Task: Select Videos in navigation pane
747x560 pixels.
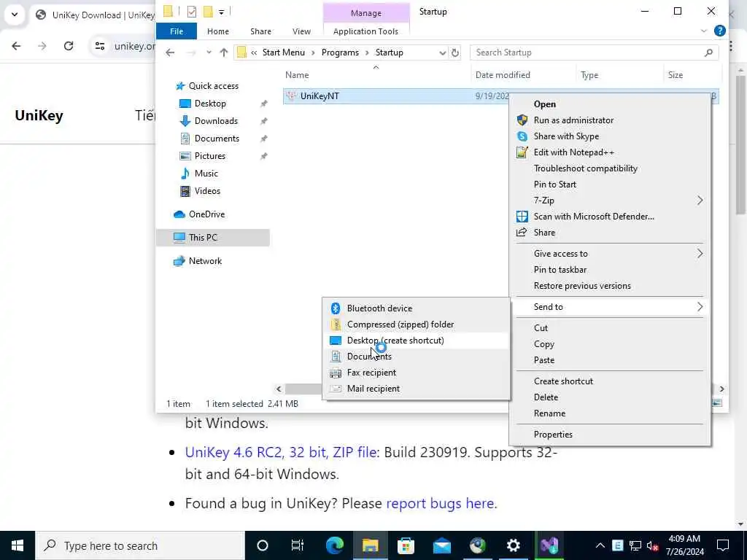Action: (x=207, y=191)
